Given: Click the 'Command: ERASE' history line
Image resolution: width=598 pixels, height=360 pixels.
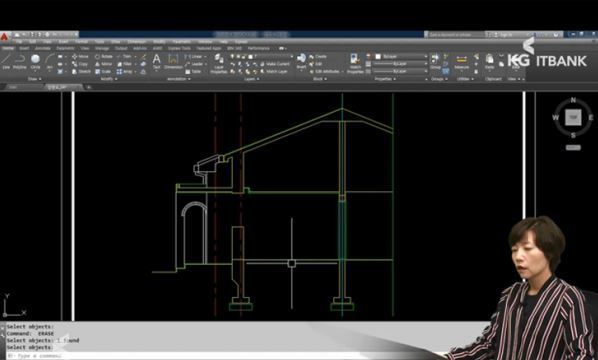Looking at the screenshot, I should (30, 333).
